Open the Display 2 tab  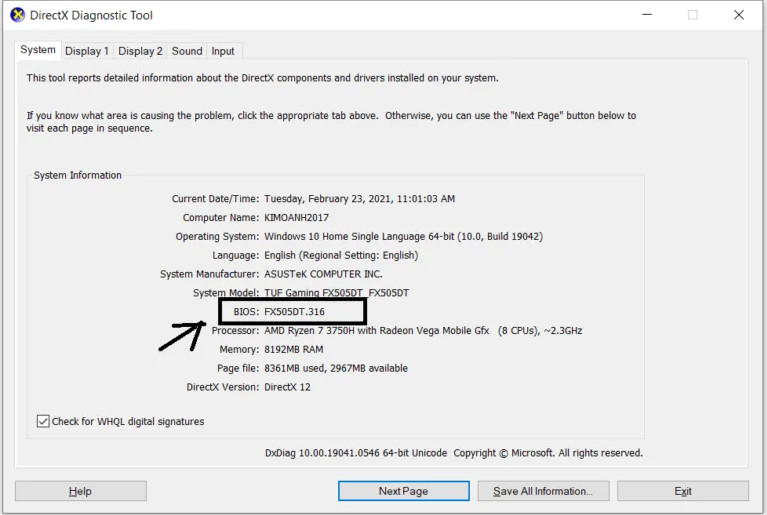click(140, 51)
